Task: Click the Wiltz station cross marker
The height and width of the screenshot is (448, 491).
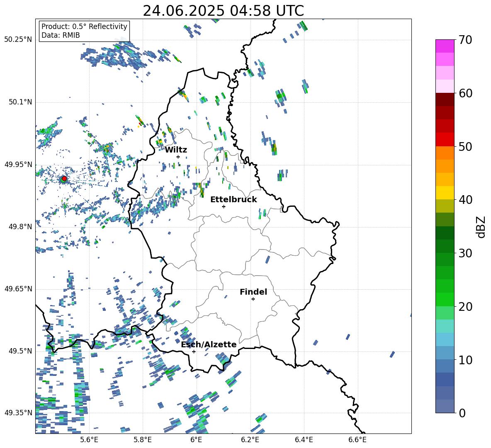Action: pos(178,157)
